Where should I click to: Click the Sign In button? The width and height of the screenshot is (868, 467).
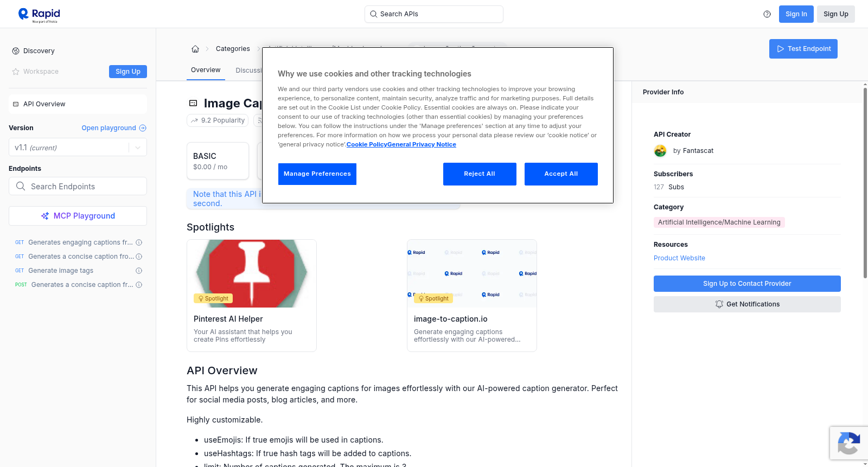tap(796, 14)
